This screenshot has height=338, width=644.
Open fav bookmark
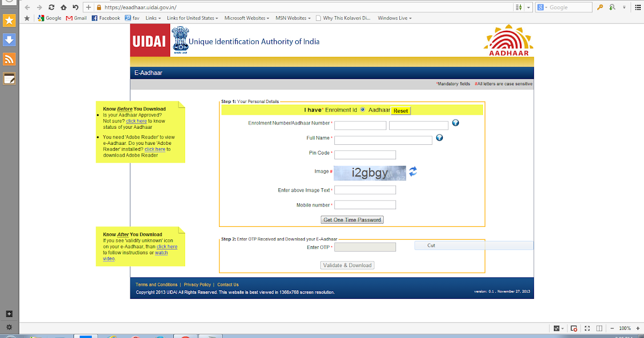click(x=133, y=18)
